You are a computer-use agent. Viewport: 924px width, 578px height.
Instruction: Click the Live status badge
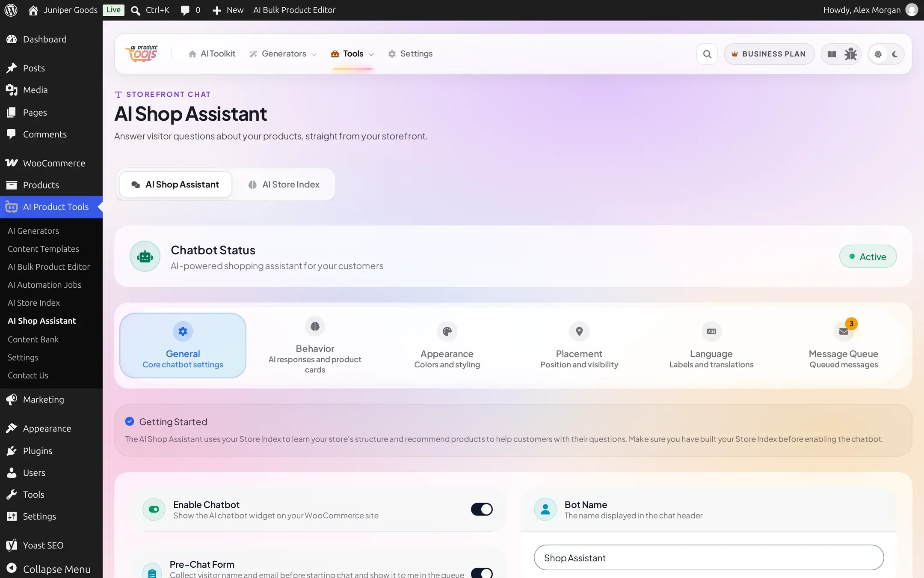[x=113, y=10]
